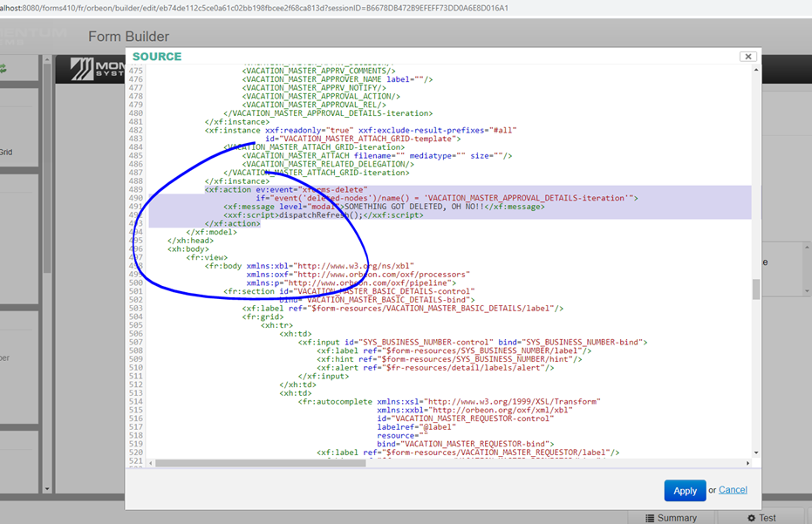Click the VACATION_MASTER_APPROVER_NAME label line
This screenshot has width=812, height=524.
point(338,79)
